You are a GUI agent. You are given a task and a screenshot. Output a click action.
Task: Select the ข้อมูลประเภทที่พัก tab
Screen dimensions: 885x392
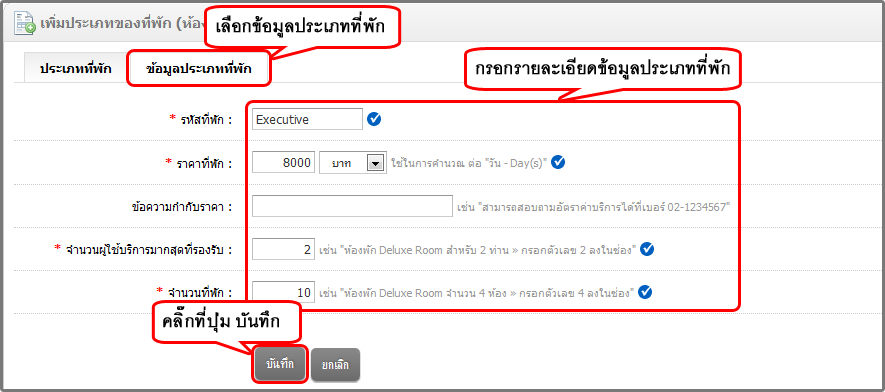(199, 69)
